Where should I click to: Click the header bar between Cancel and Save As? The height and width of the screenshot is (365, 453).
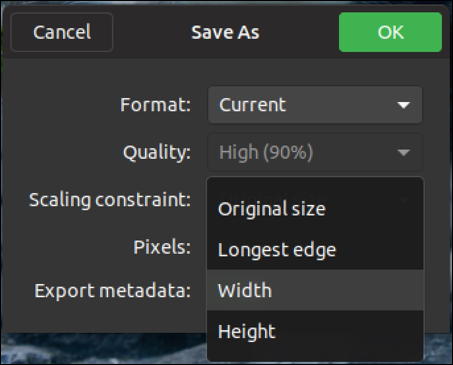pos(152,32)
